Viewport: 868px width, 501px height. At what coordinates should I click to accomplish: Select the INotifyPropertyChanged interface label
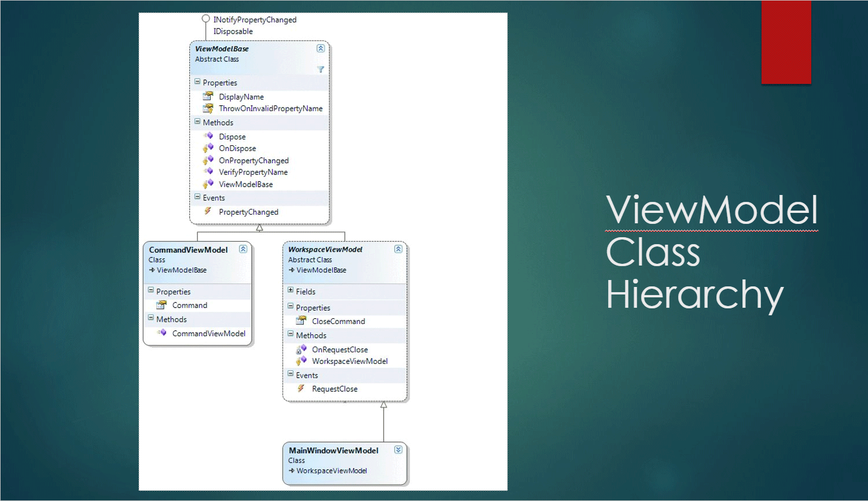coord(255,20)
